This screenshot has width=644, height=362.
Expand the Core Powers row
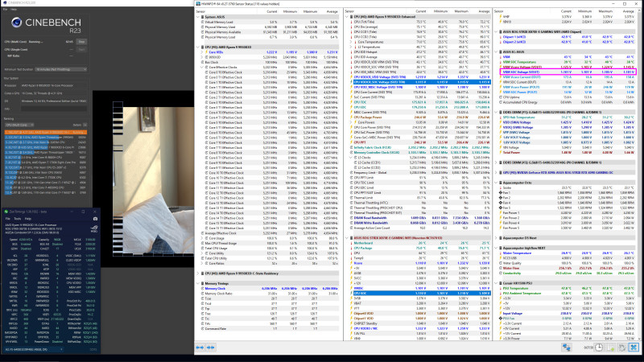click(351, 122)
